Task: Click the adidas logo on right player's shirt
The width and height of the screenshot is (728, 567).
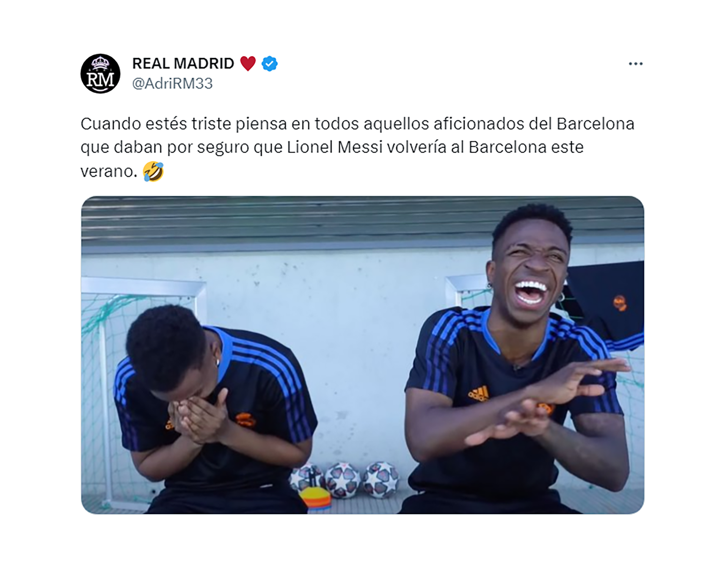Action: 479,394
